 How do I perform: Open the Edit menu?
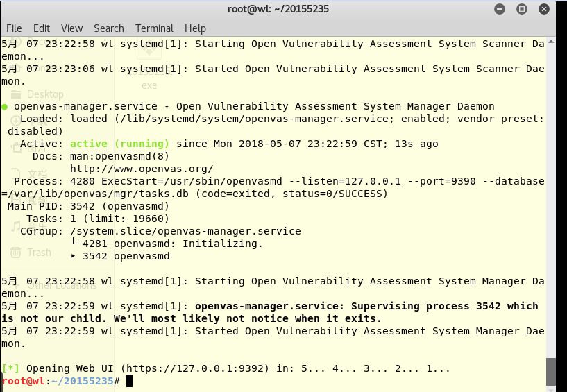pyautogui.click(x=42, y=28)
